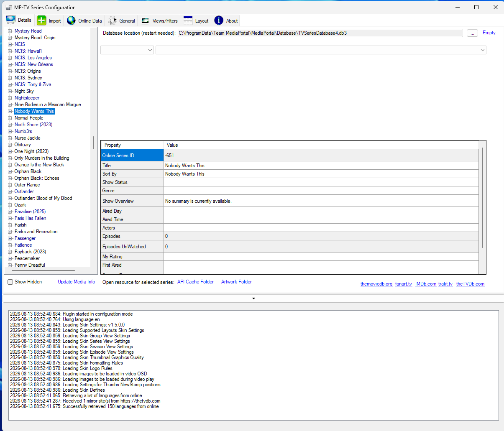The image size is (504, 431).
Task: Click the Details tab monitor icon
Action: 10,20
